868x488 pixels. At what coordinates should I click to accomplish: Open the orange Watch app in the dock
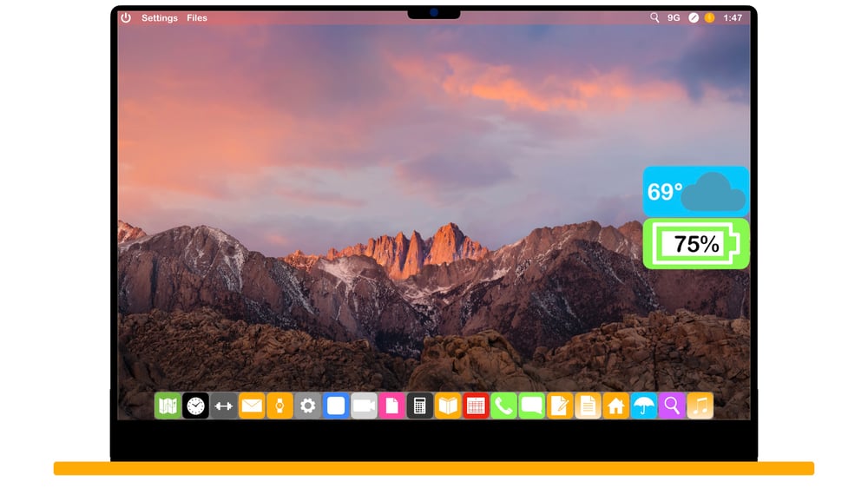[x=279, y=406]
